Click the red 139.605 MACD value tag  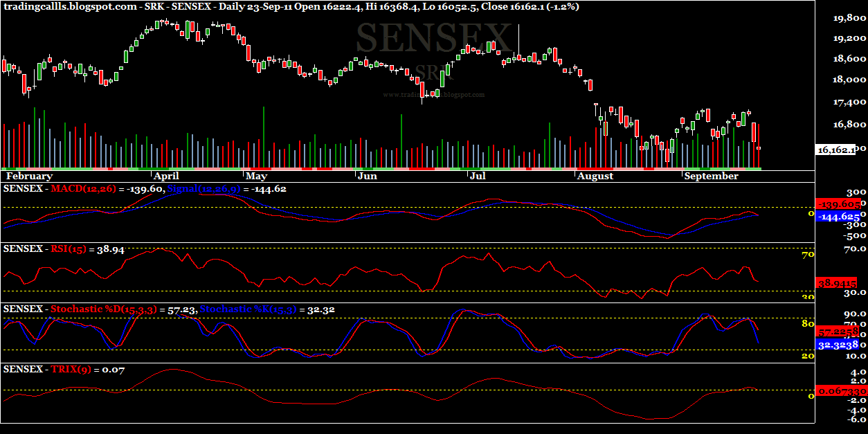point(838,205)
